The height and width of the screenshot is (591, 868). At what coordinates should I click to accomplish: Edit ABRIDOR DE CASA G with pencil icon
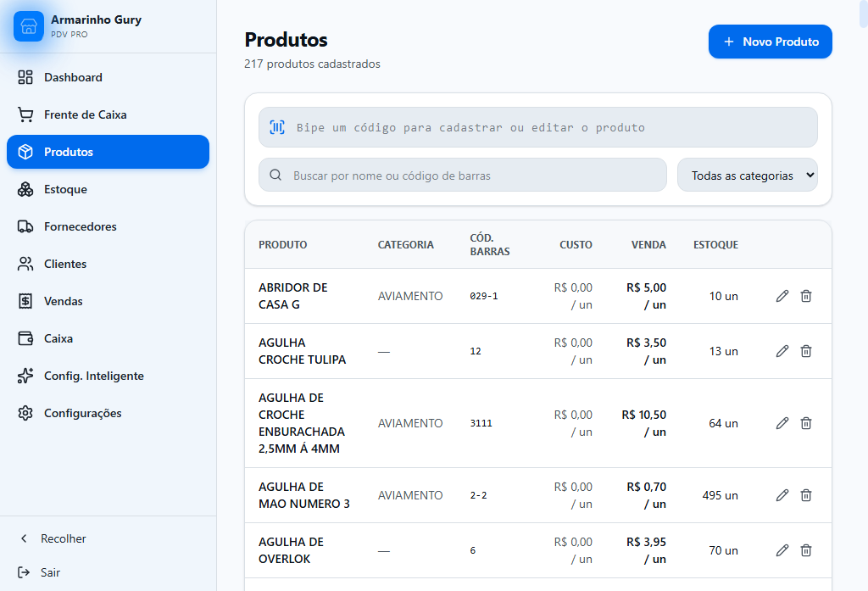(782, 296)
